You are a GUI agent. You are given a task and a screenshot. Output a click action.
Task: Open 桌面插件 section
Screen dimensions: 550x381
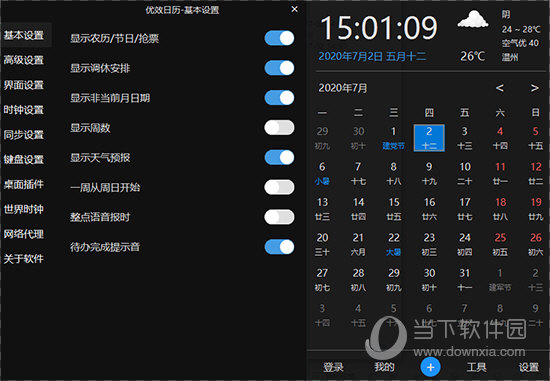[x=24, y=184]
